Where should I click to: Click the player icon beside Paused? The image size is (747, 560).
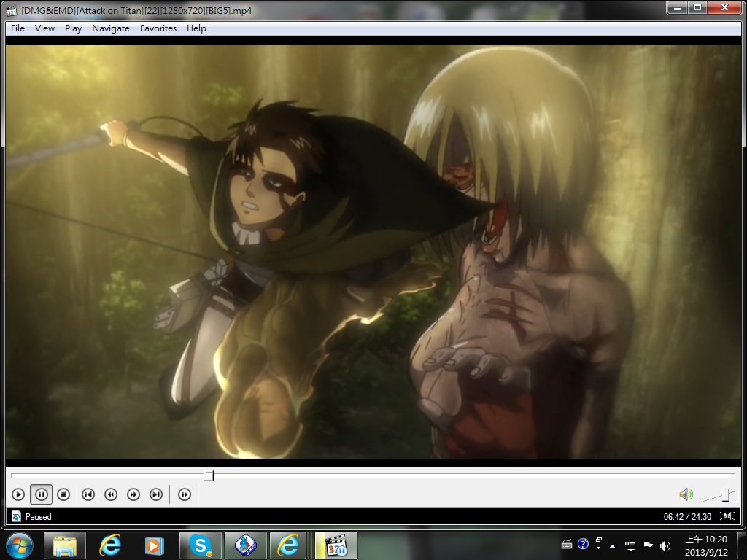(16, 516)
